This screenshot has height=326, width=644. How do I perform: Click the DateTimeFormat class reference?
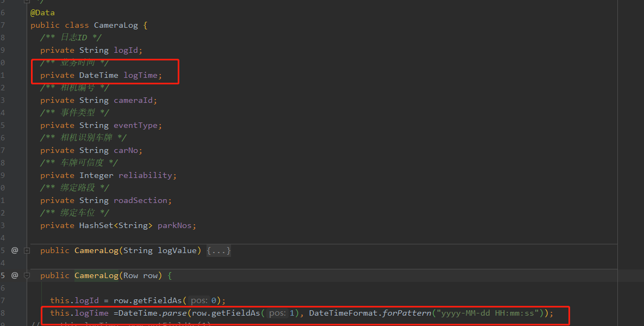tap(343, 313)
